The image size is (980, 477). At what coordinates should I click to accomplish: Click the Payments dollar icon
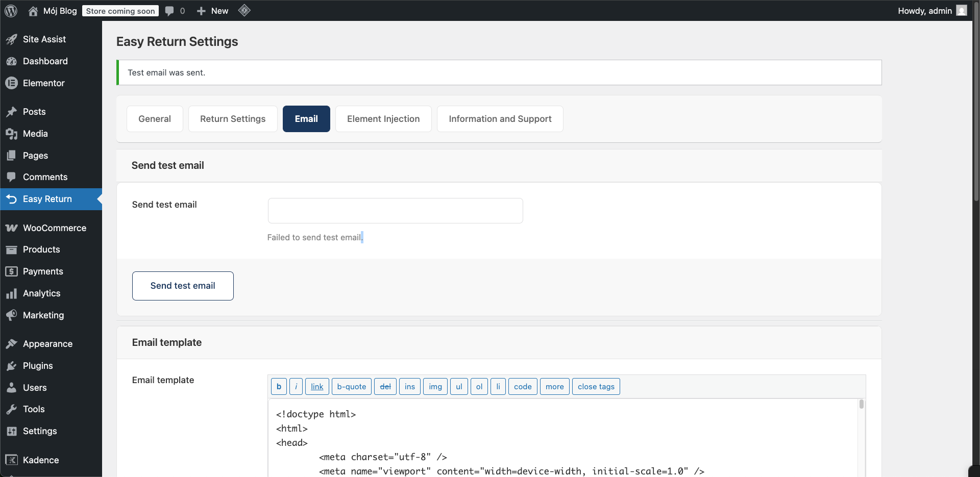[x=12, y=271]
